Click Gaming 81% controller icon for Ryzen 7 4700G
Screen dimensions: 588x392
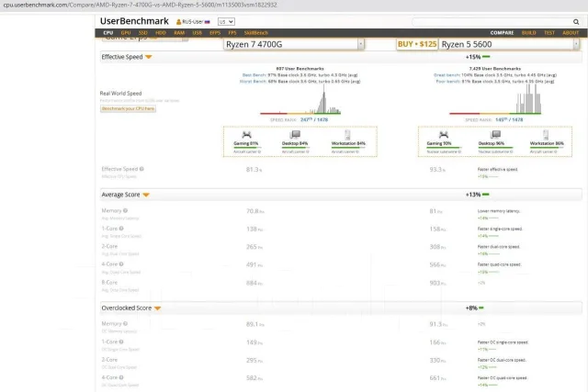[246, 135]
